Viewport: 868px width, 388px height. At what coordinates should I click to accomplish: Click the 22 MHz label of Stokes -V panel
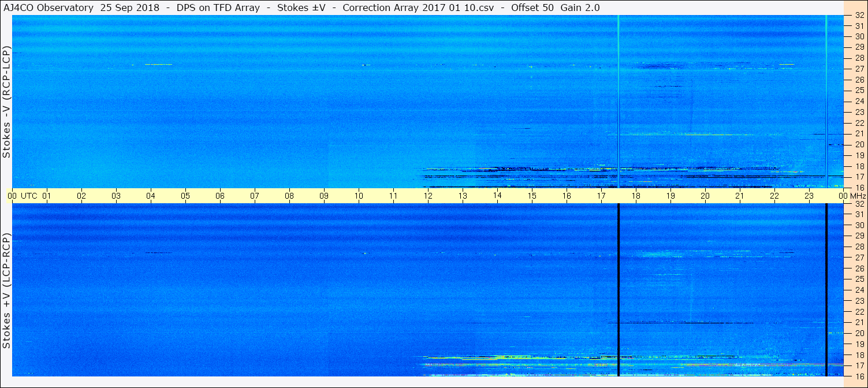(x=859, y=122)
